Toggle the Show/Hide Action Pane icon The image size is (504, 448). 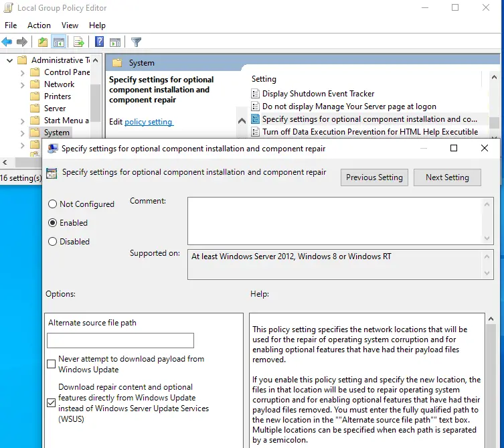pyautogui.click(x=114, y=42)
